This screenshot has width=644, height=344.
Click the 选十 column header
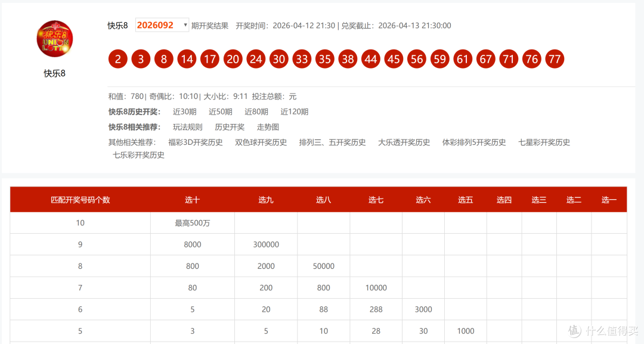point(192,200)
